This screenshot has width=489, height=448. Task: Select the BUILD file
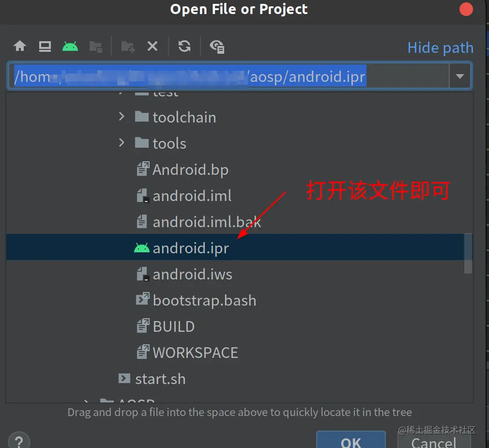174,326
